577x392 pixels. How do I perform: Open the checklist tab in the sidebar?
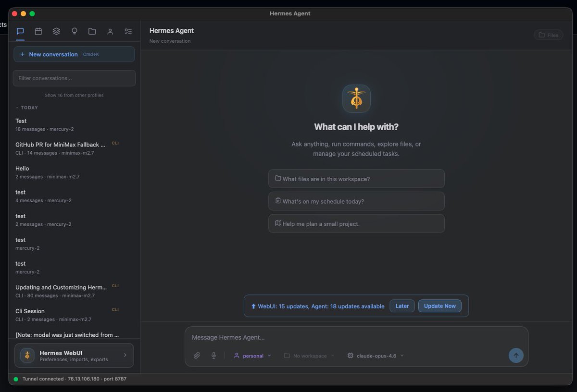point(128,31)
